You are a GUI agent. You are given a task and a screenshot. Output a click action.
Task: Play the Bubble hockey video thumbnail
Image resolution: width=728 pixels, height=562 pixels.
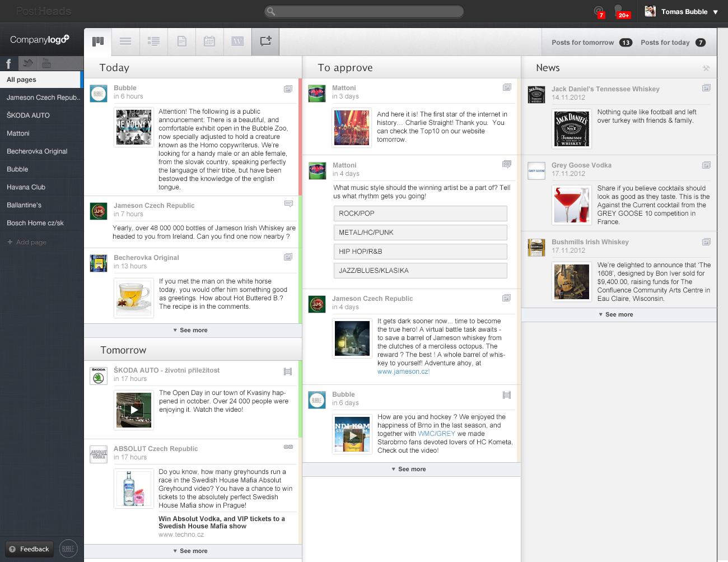[x=352, y=434]
